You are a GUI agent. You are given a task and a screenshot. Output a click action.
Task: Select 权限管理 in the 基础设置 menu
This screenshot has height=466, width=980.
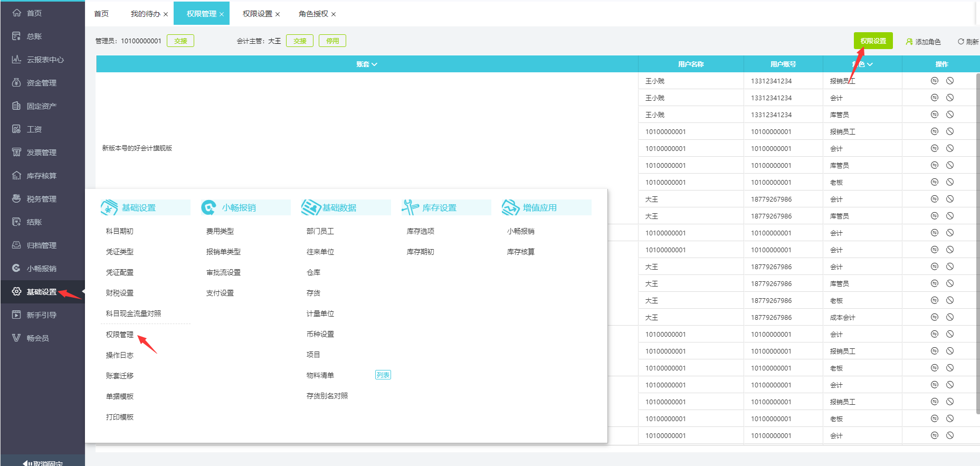[x=120, y=335]
